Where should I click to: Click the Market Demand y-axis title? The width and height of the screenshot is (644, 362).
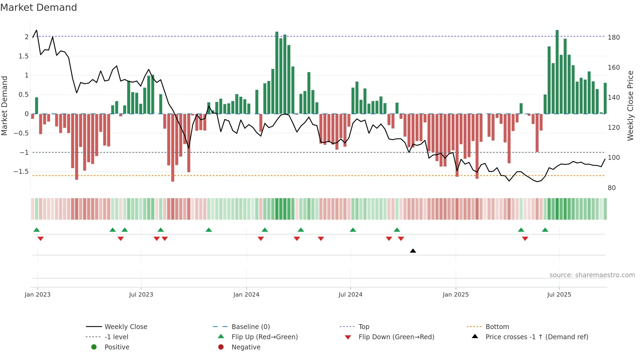pos(5,106)
